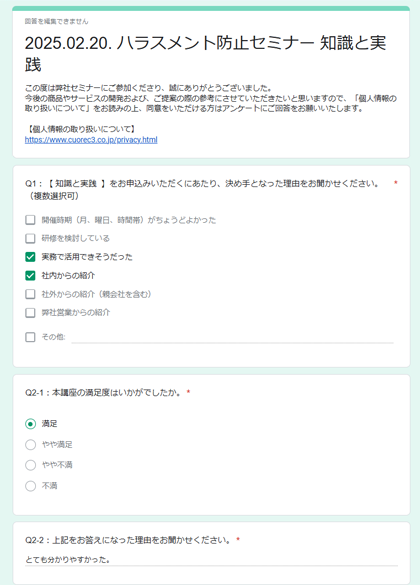Uncheck 実務で活用できそうだった checkbox
This screenshot has width=420, height=585.
[30, 257]
